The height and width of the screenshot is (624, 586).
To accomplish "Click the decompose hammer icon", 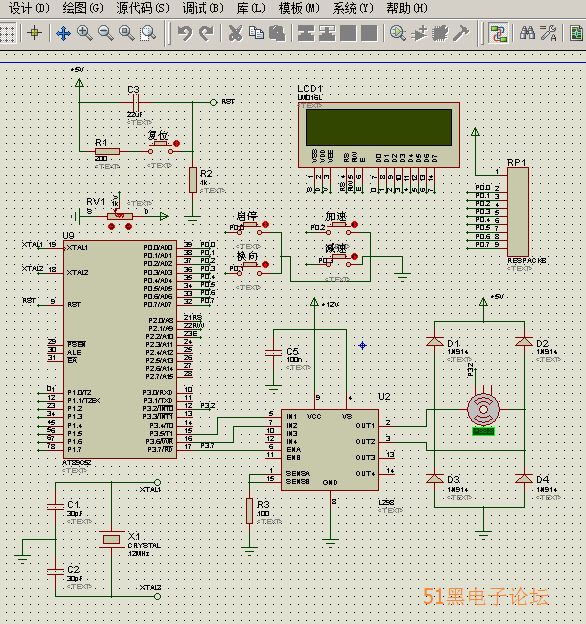I will click(x=461, y=33).
